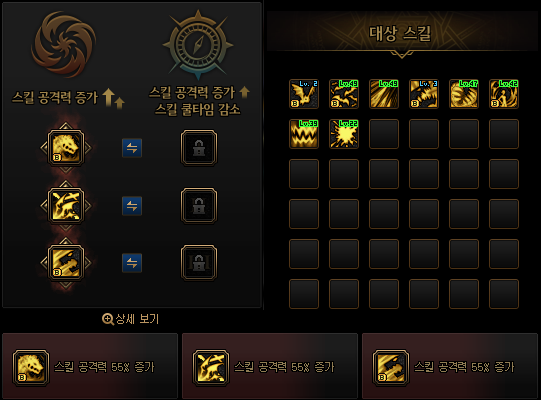Click the bottom locked slot with padlock
This screenshot has height=400, width=541.
click(x=199, y=263)
